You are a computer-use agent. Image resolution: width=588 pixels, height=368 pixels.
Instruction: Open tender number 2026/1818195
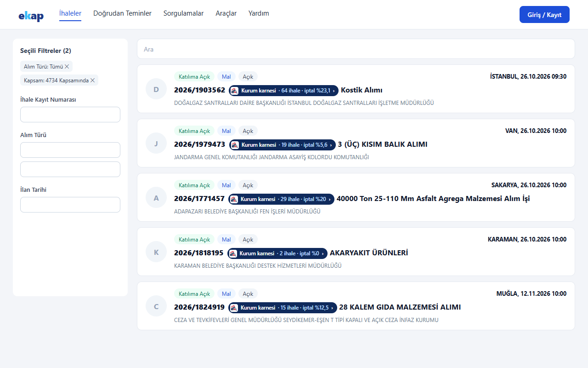click(x=199, y=253)
